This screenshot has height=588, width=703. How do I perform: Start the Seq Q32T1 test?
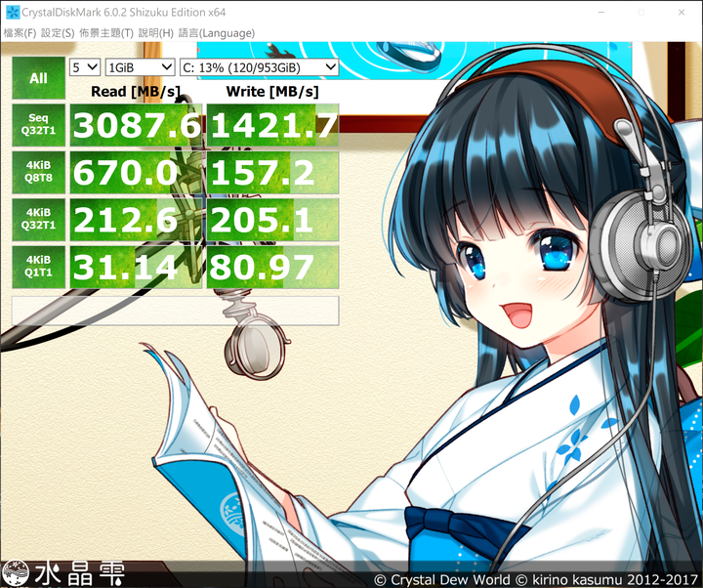pos(38,125)
